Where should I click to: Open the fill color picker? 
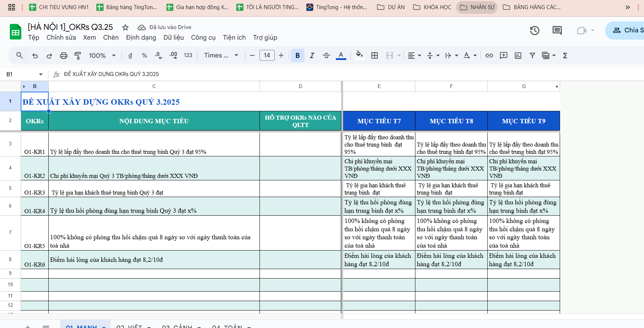pyautogui.click(x=359, y=56)
